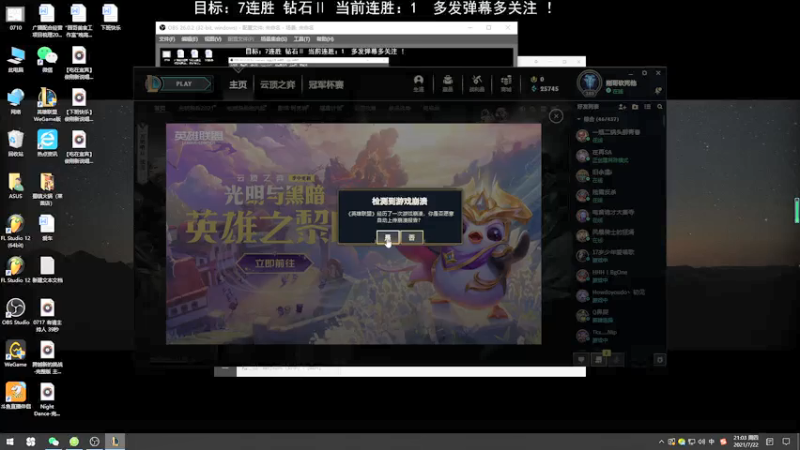Click the League of Legends taskbar icon
Viewport: 800px width, 450px height.
[115, 441]
